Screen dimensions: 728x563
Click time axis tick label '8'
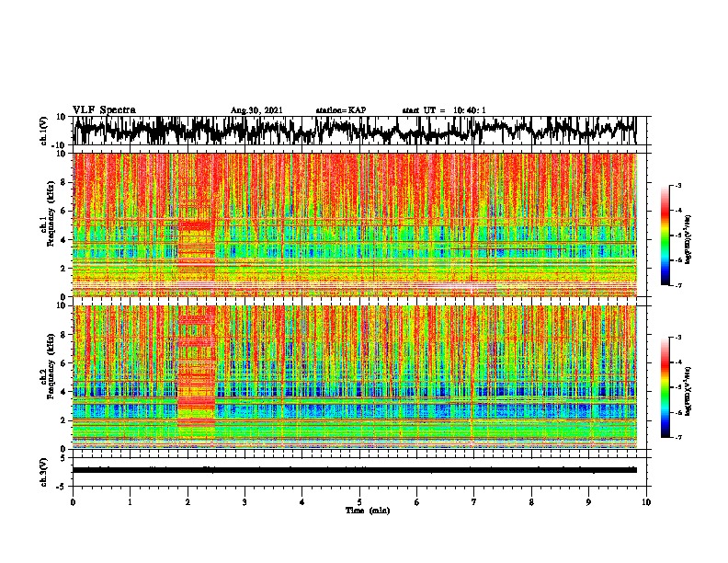531,502
